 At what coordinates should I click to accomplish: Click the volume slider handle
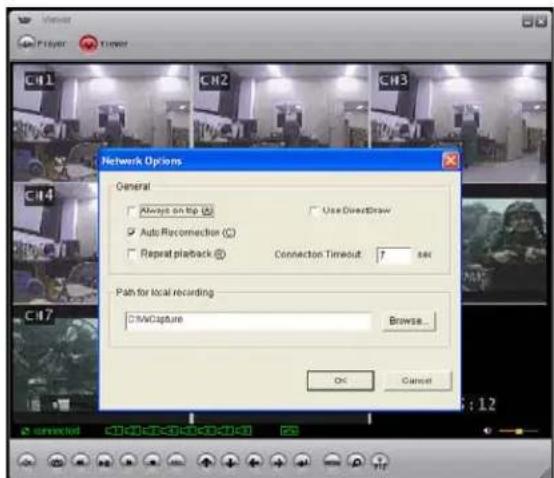pyautogui.click(x=519, y=431)
